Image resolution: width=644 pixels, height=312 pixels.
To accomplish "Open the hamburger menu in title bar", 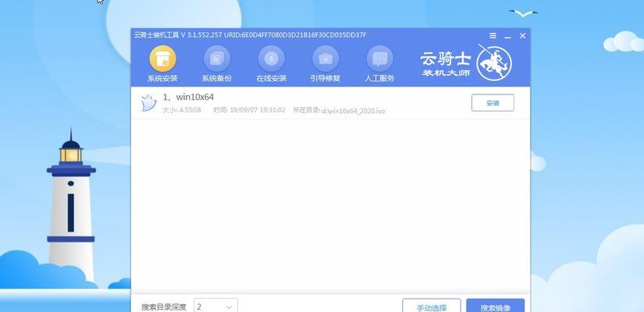I will [x=493, y=36].
